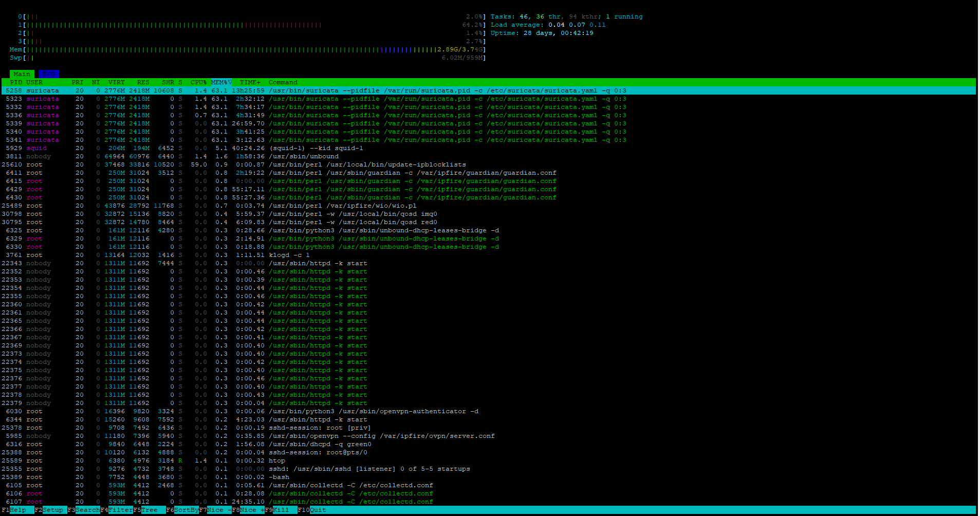Click the Swp swap meter
This screenshot has height=516, width=980.
tap(248, 58)
